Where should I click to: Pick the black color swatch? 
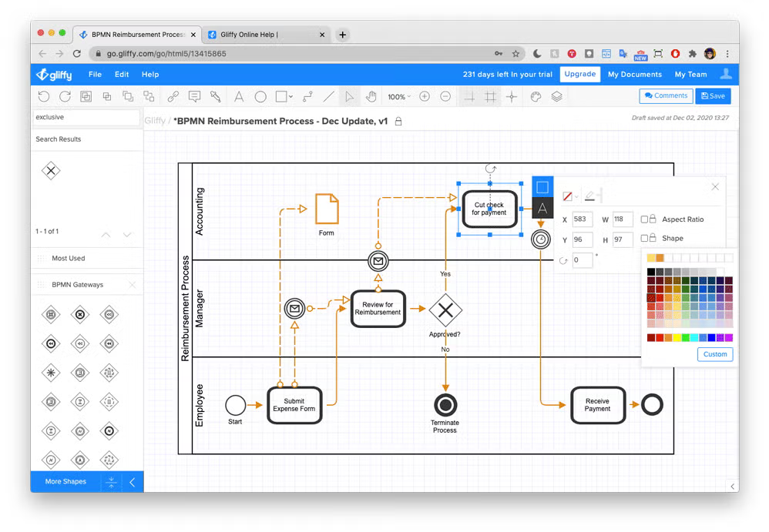pyautogui.click(x=651, y=272)
